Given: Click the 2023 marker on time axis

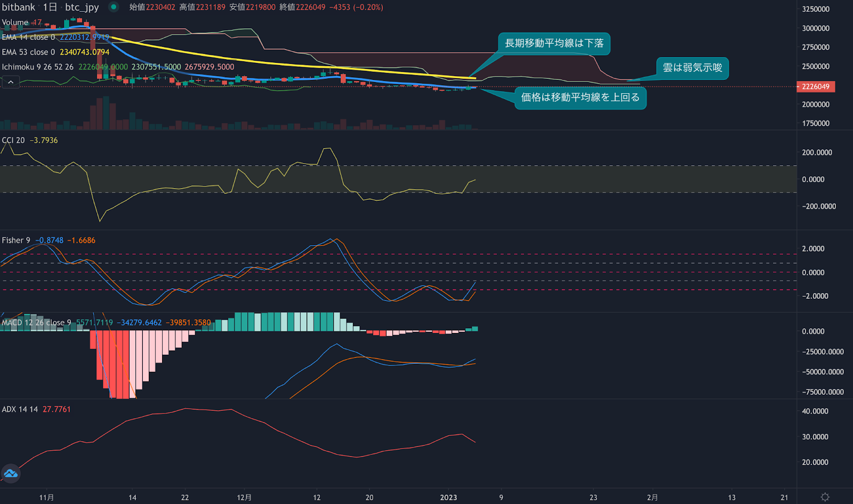Looking at the screenshot, I should click(x=448, y=497).
